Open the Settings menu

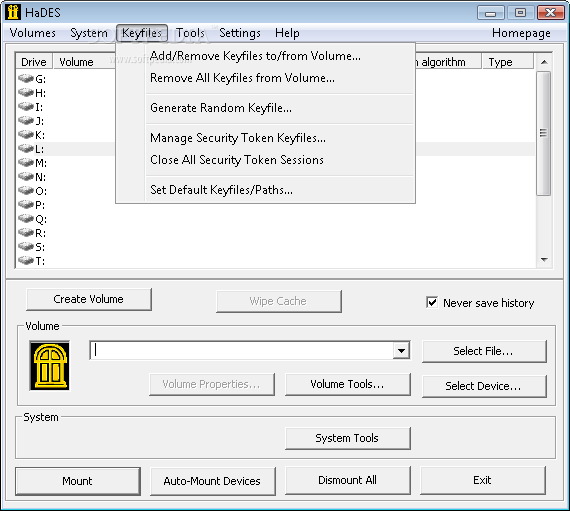[x=240, y=33]
